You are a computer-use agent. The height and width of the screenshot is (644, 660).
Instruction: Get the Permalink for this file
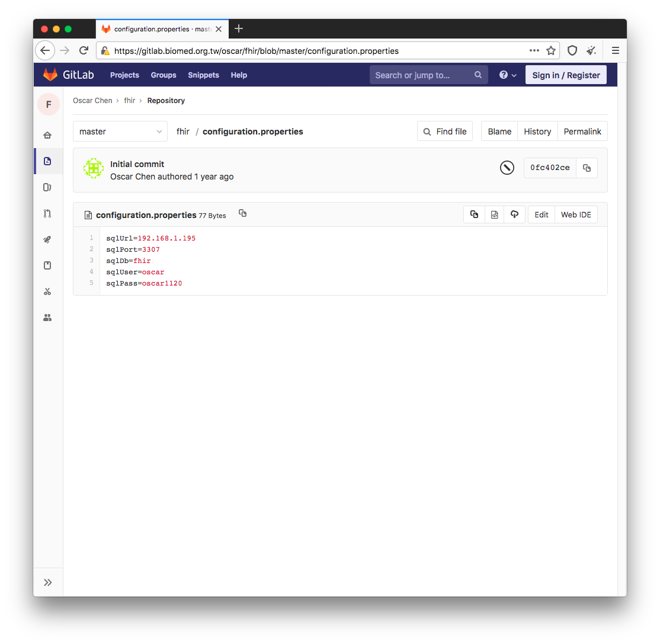coord(582,132)
